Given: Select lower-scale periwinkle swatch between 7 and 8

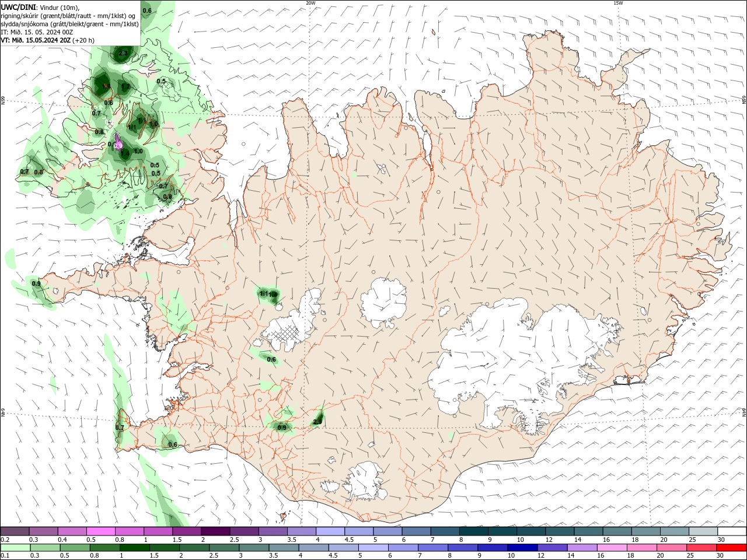Looking at the screenshot, I should click(x=433, y=547).
